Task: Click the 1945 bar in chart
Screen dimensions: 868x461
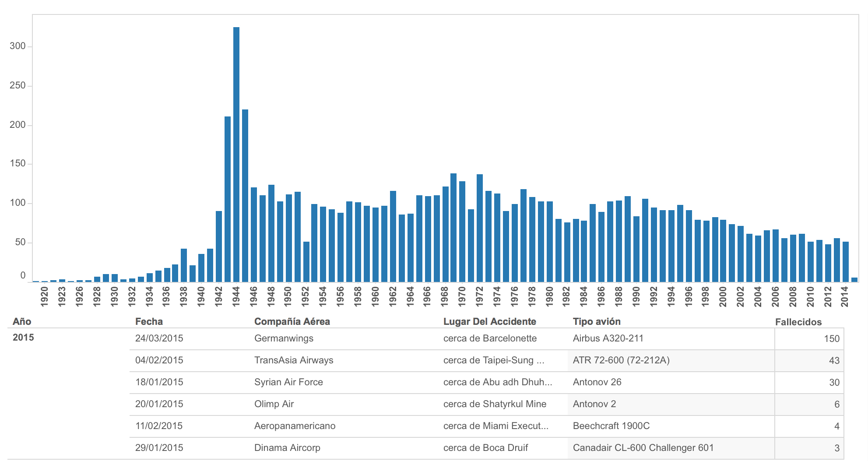Action: click(x=245, y=195)
